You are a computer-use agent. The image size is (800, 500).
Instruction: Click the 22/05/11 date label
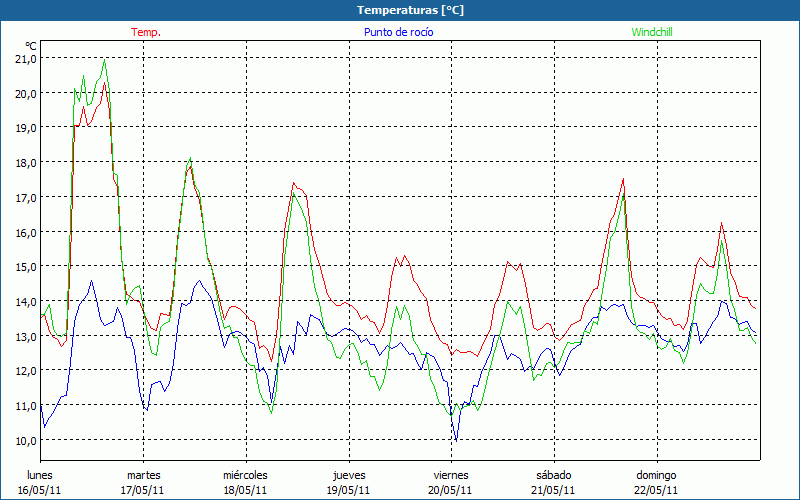656,490
